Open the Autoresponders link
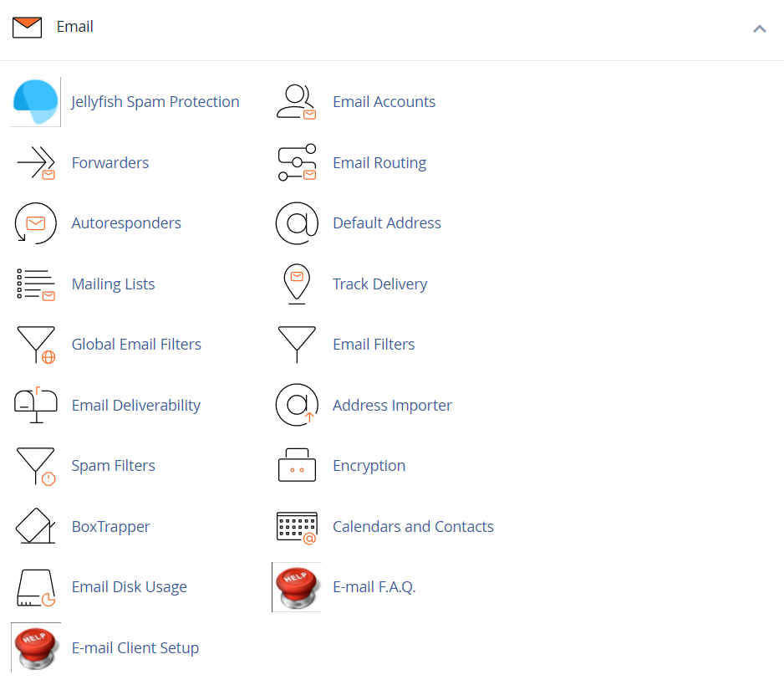Viewport: 784px width, 680px height. 126,223
